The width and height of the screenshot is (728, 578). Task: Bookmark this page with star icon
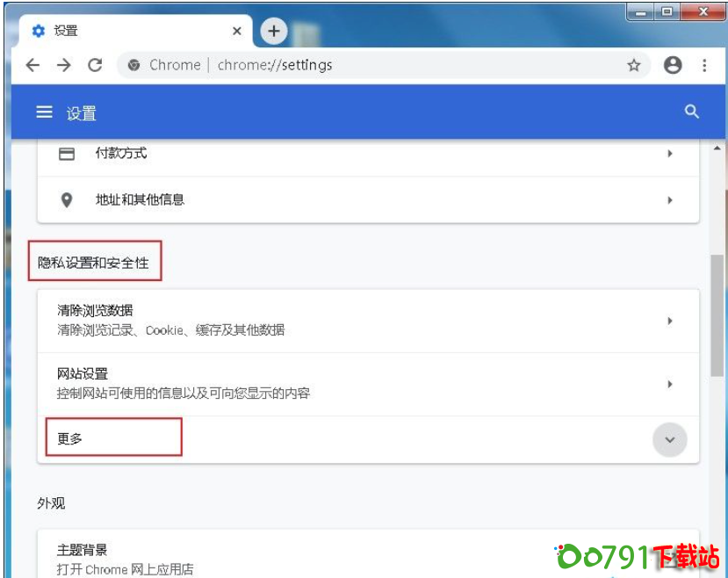pyautogui.click(x=633, y=65)
